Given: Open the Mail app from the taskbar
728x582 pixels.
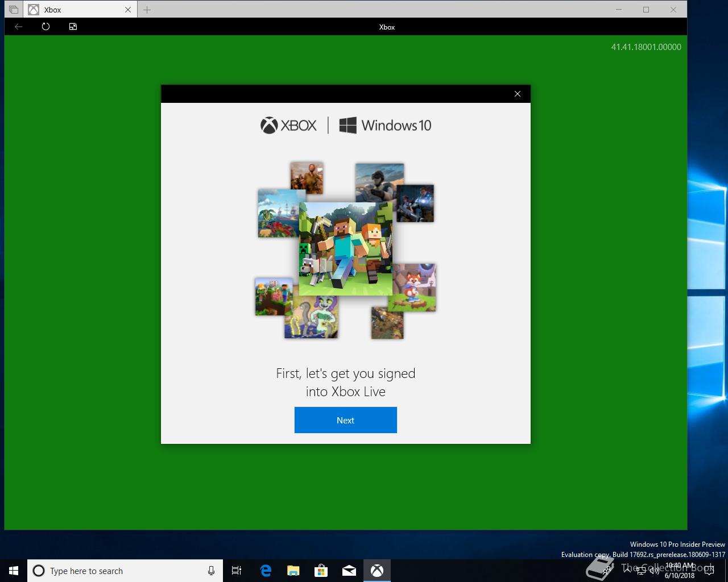Looking at the screenshot, I should 349,571.
